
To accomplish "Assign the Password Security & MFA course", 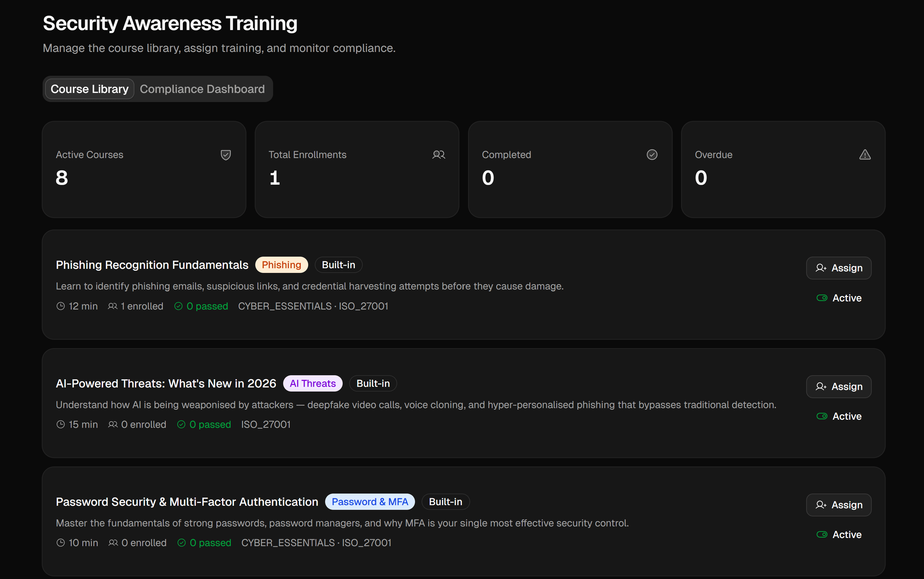I will pos(838,505).
